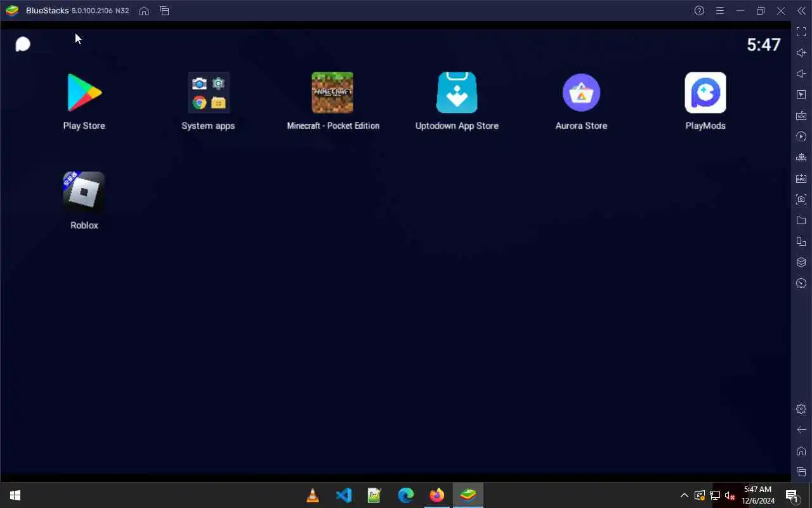Show hidden system tray icons
This screenshot has width=812, height=508.
coord(684,495)
